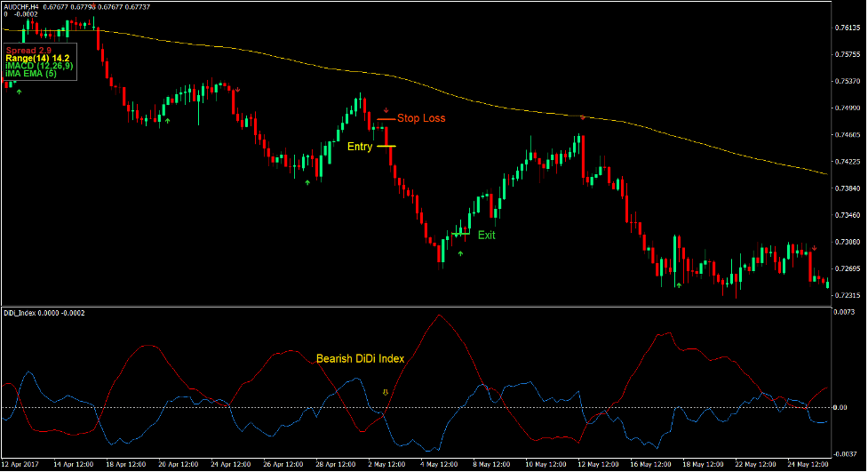Select the Bearish DiDi Index annotation

(x=360, y=359)
